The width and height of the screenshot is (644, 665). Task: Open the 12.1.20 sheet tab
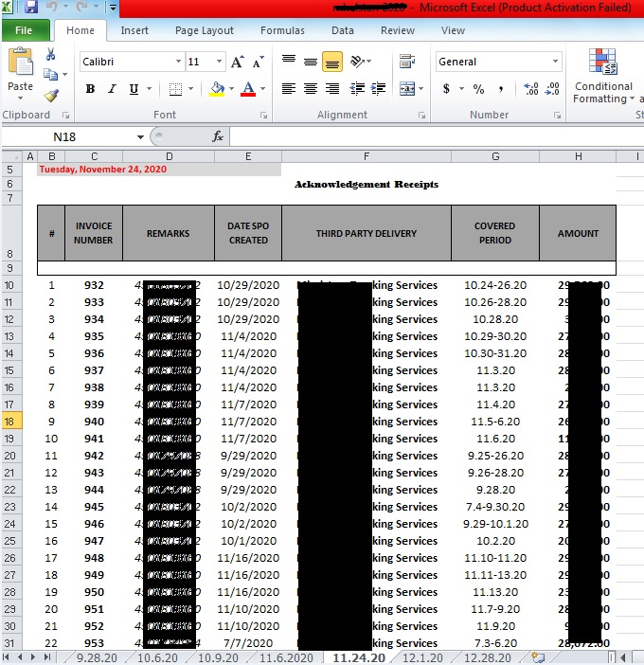(422, 657)
